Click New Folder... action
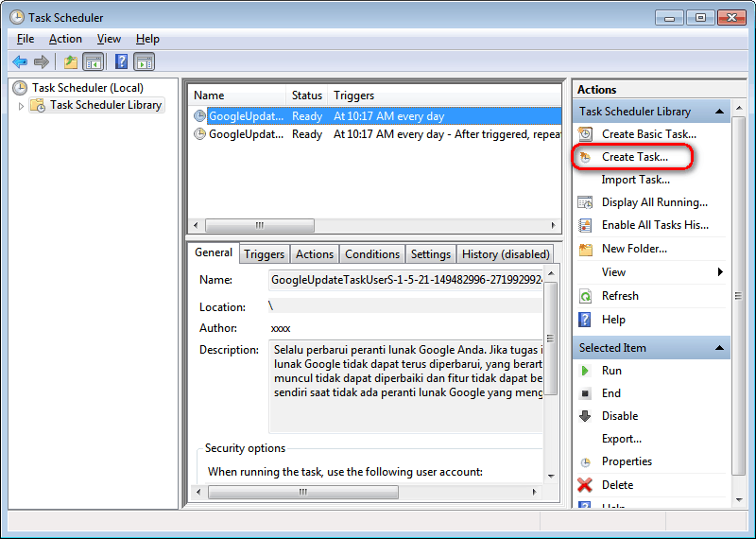The height and width of the screenshot is (539, 756). 634,249
